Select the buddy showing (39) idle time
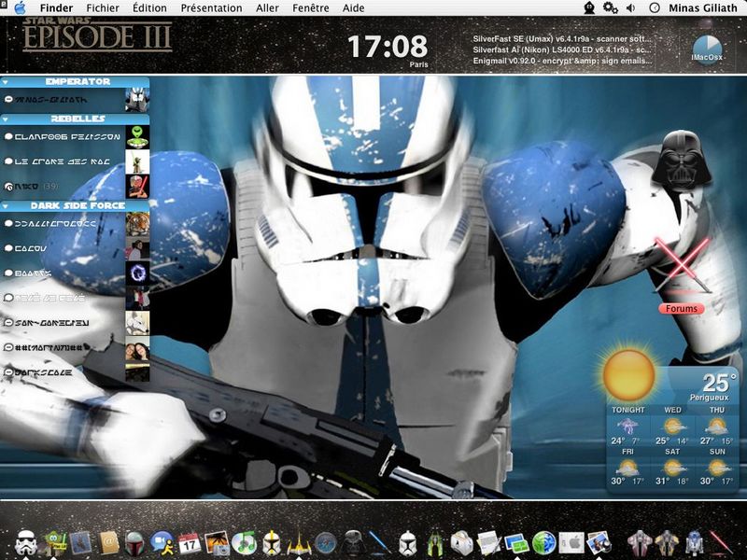 pos(75,186)
